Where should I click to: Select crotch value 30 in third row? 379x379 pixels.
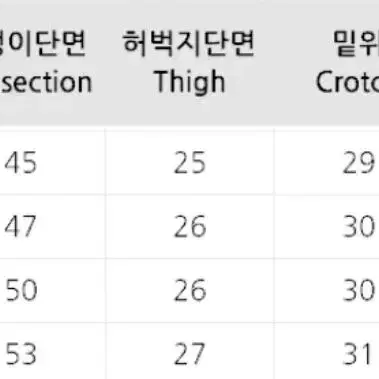(x=359, y=290)
